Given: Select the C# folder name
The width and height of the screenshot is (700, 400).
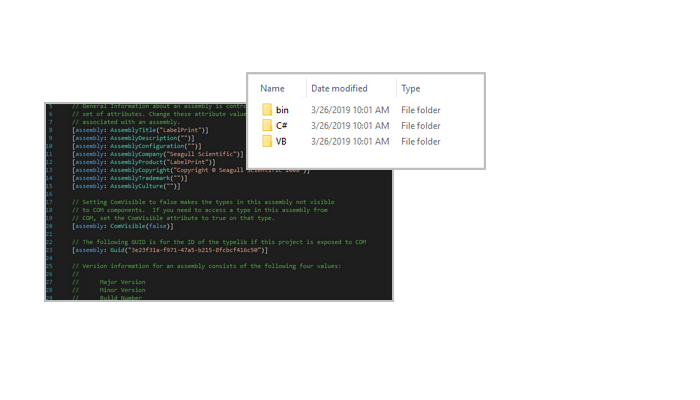Looking at the screenshot, I should point(282,126).
